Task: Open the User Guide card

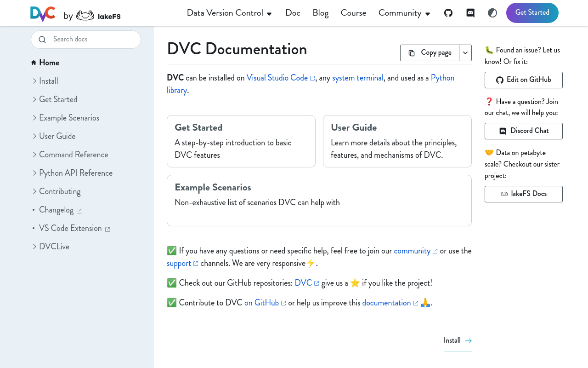Action: coord(397,141)
